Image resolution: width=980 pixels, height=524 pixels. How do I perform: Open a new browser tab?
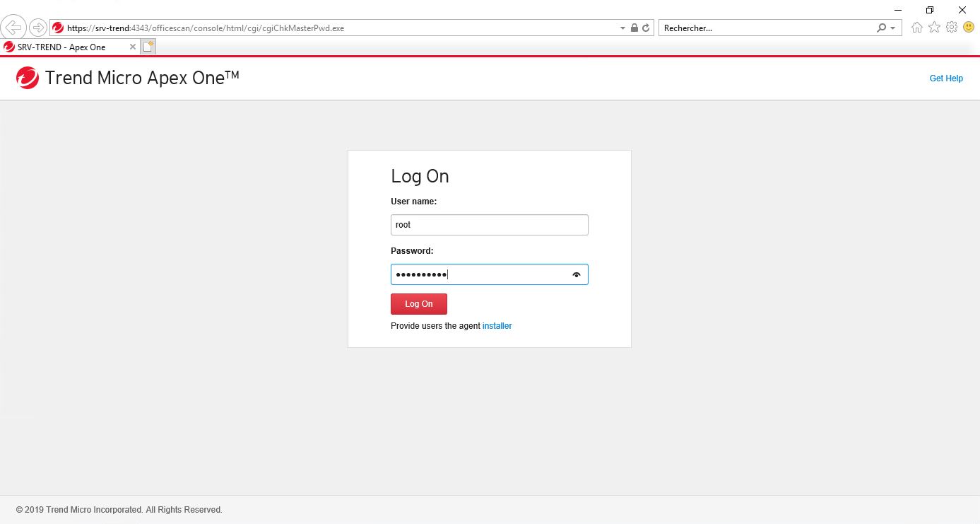pyautogui.click(x=148, y=45)
